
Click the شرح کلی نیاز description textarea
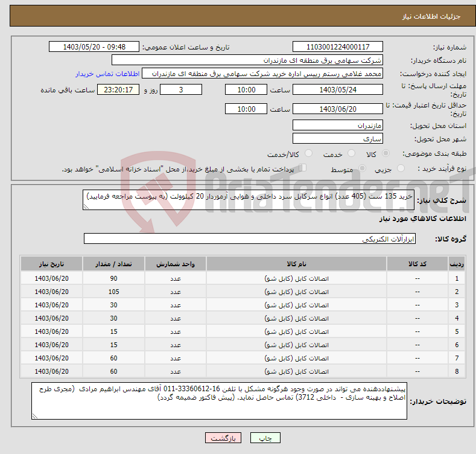[249, 200]
